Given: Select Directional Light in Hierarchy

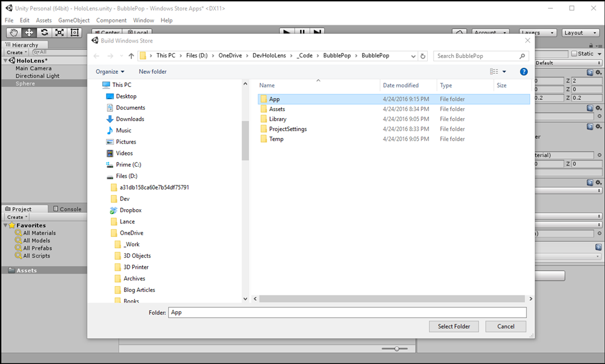Looking at the screenshot, I should click(37, 76).
